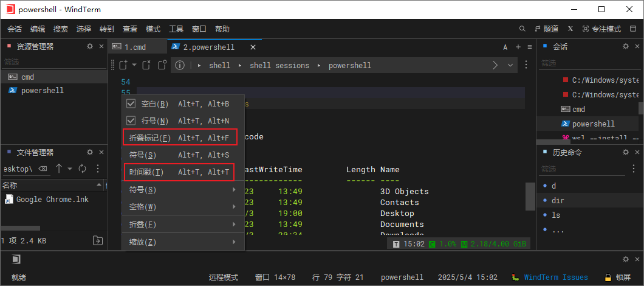Go up one folder in 文件管理器
Viewport: 644px width, 286px height.
tap(59, 169)
